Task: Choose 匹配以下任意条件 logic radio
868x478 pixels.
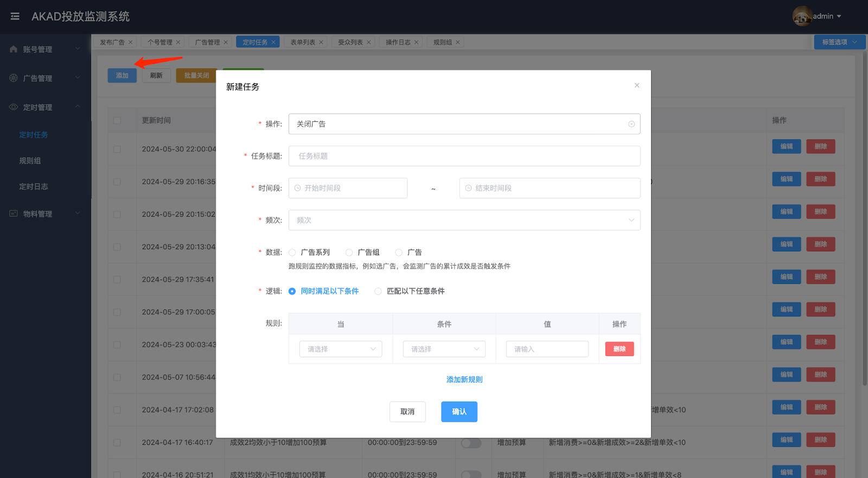Action: tap(378, 292)
